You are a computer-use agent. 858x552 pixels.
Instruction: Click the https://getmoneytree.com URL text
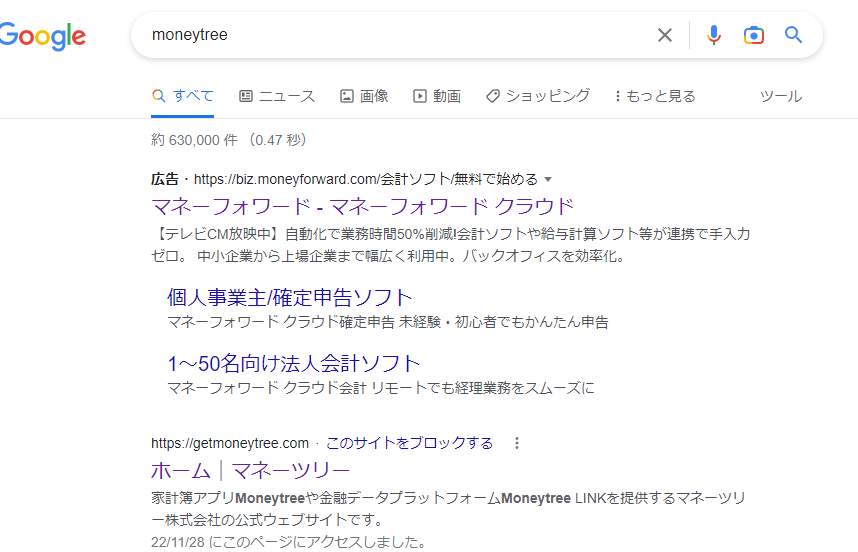click(x=230, y=443)
